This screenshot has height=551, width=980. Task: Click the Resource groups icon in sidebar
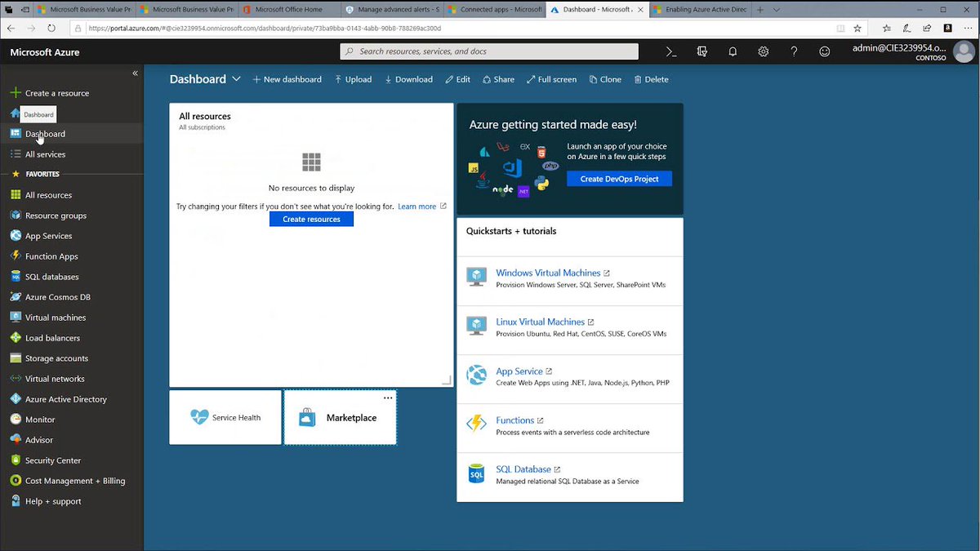point(16,216)
